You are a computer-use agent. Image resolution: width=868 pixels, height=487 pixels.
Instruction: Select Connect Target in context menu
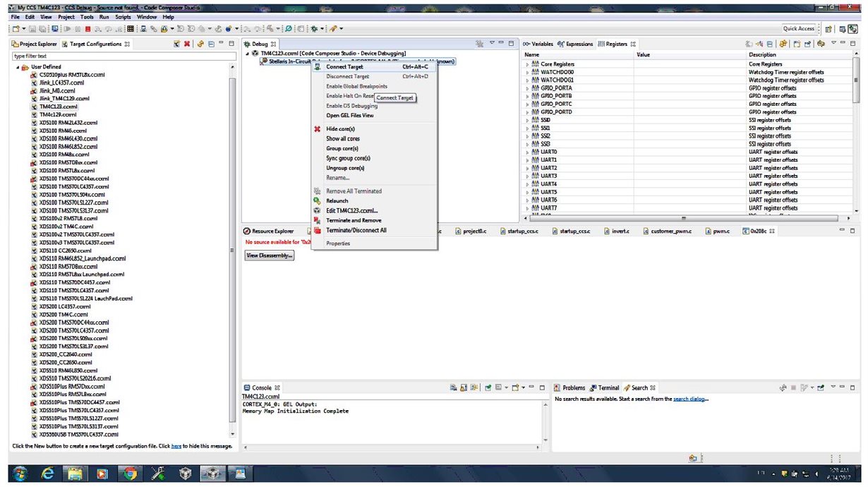click(x=374, y=66)
